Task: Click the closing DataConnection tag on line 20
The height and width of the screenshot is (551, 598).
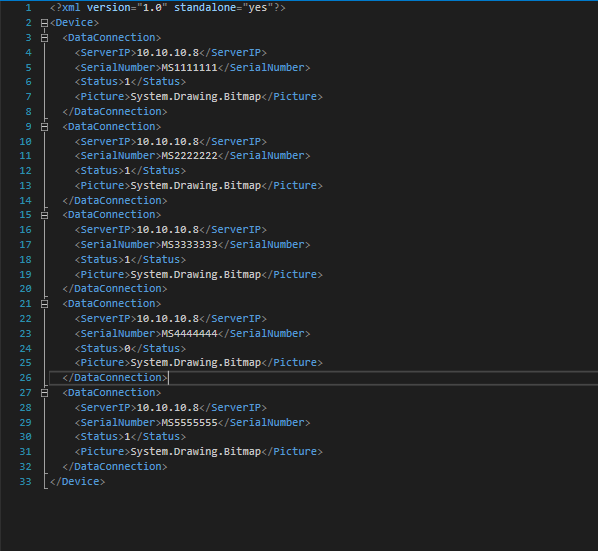Action: tap(115, 289)
